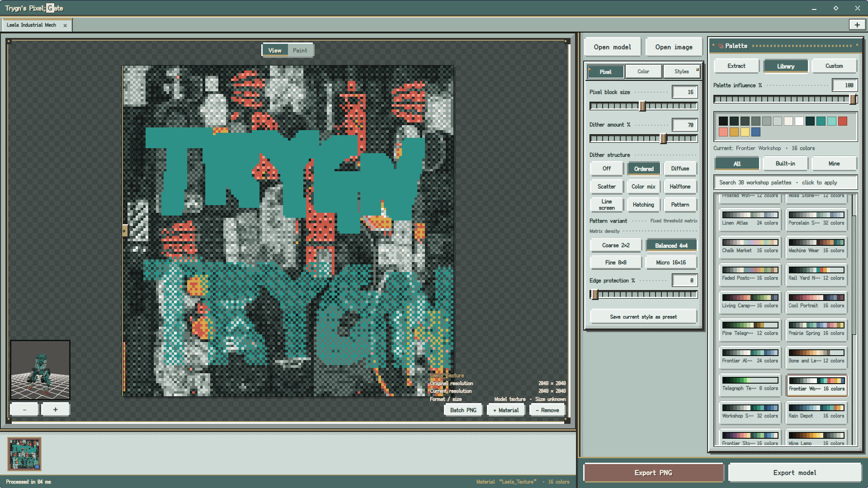This screenshot has height=488, width=868.
Task: Pick the yellow-orange swatch in current palette
Action: pyautogui.click(x=734, y=132)
